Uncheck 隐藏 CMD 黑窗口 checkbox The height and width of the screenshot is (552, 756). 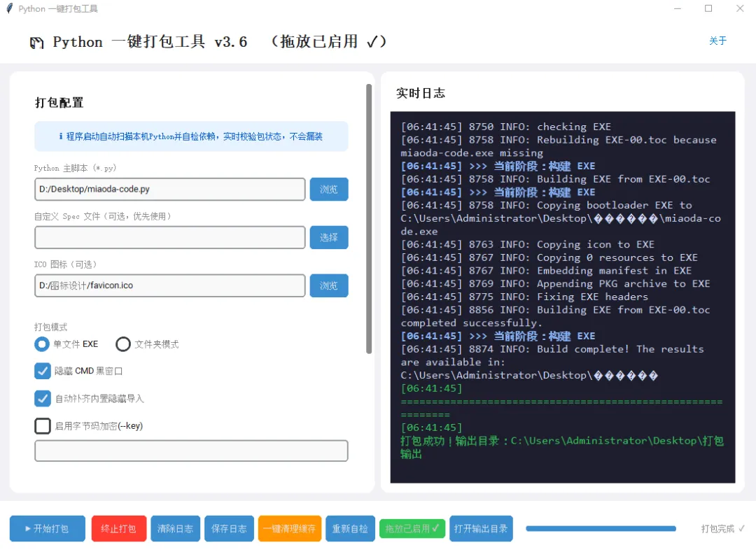coord(43,371)
